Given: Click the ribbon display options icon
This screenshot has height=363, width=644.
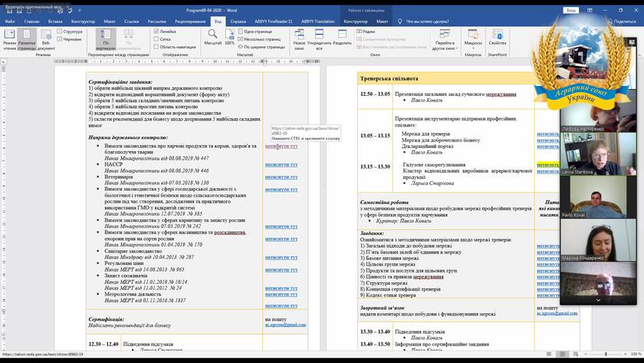Looking at the screenshot, I should click(x=590, y=10).
